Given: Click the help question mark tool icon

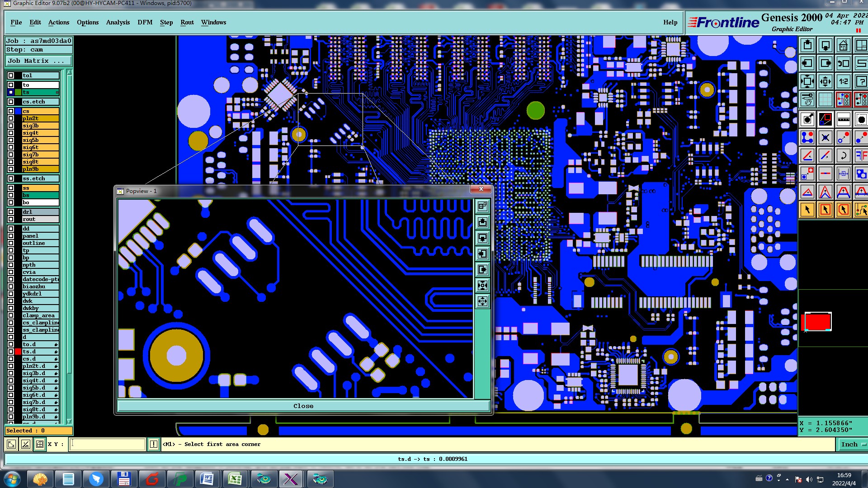Looking at the screenshot, I should point(861,82).
